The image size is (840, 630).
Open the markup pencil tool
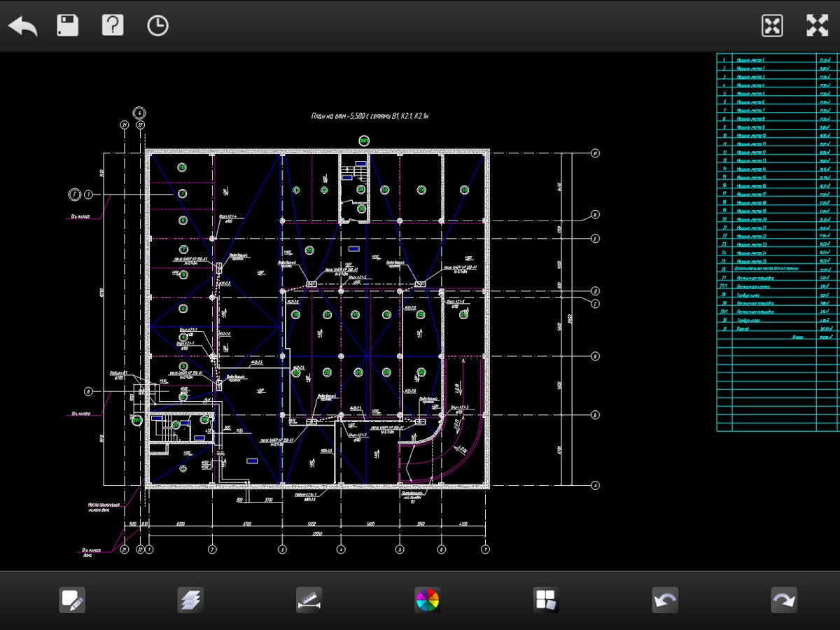point(72,600)
